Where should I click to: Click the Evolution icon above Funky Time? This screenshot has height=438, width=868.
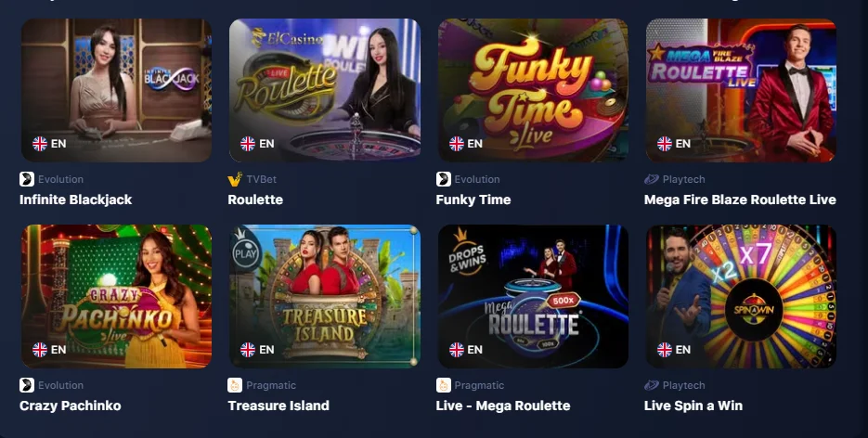pyautogui.click(x=444, y=179)
